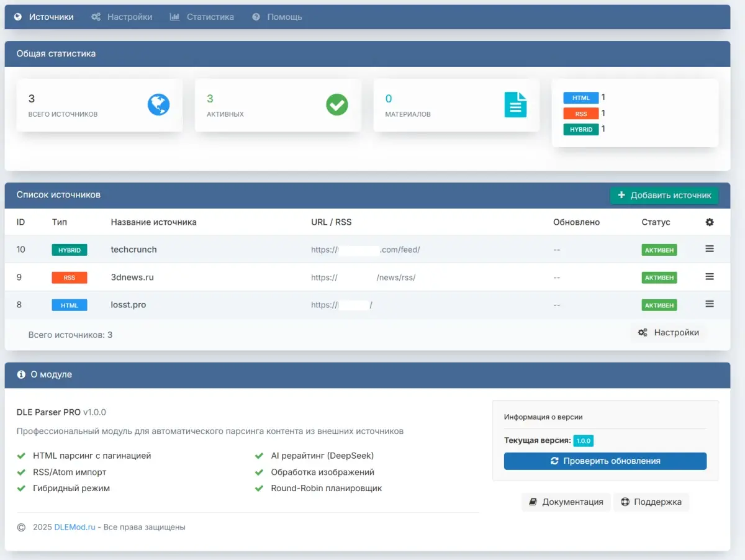Click Проверить обновления button
The height and width of the screenshot is (560, 745).
[x=605, y=461]
